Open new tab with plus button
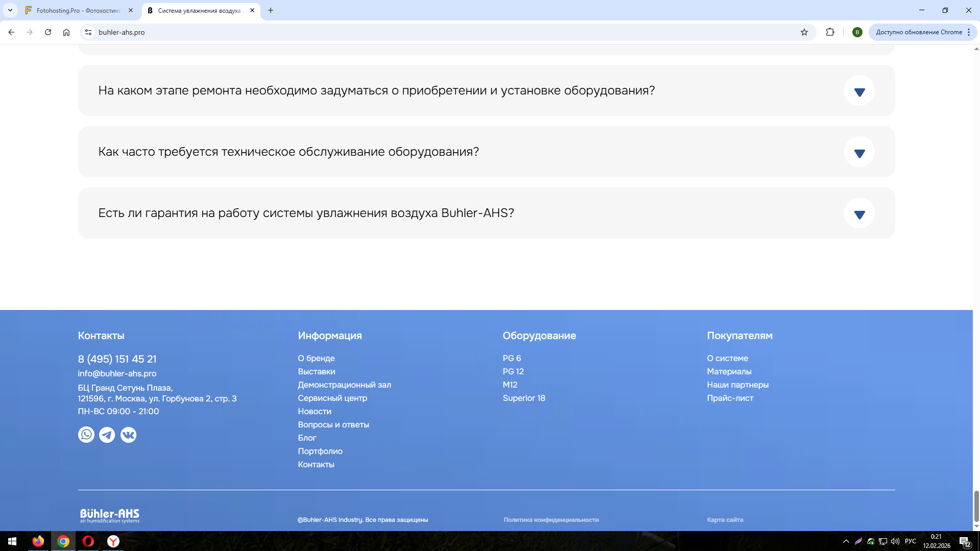Viewport: 980px width, 551px height. tap(271, 10)
